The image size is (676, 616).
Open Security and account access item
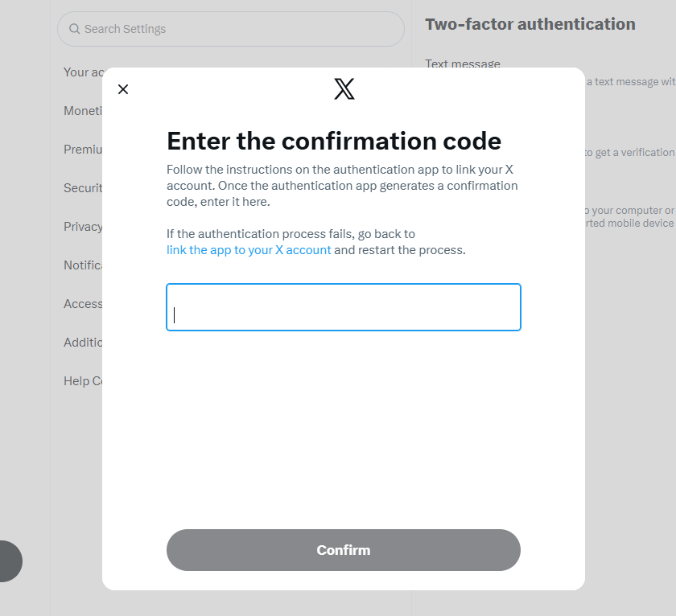[83, 188]
